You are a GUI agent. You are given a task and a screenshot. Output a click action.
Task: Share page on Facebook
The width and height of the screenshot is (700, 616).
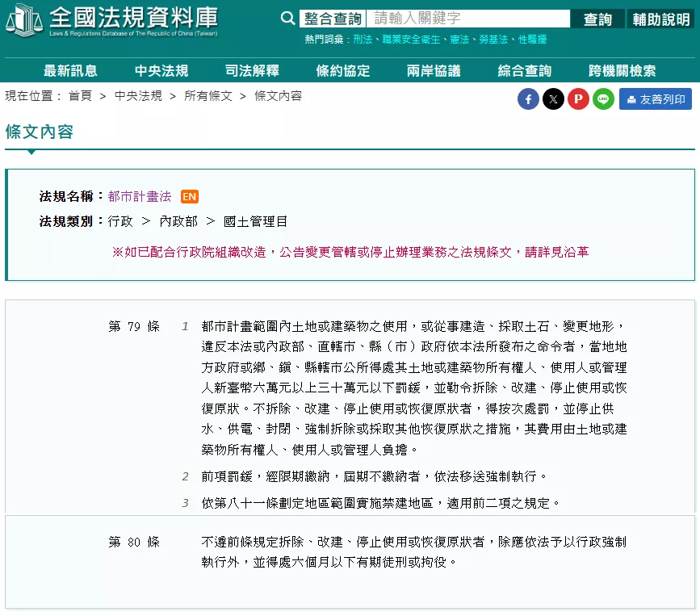click(x=528, y=99)
